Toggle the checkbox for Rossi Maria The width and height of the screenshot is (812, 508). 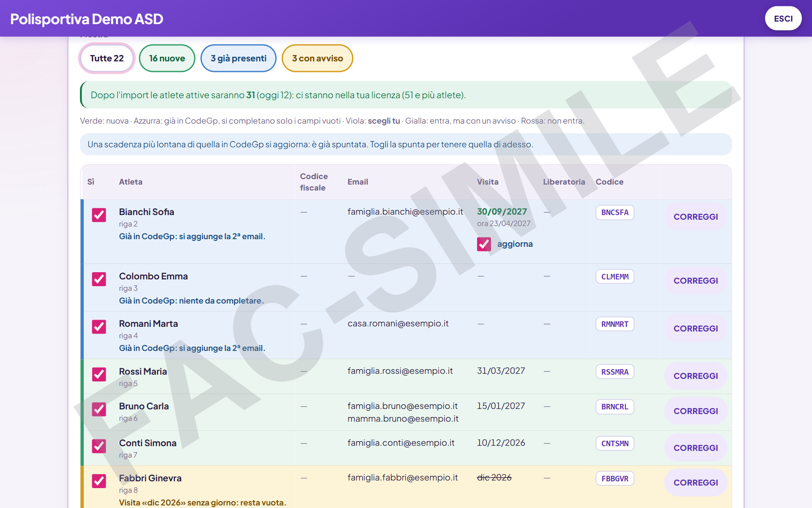pyautogui.click(x=99, y=374)
